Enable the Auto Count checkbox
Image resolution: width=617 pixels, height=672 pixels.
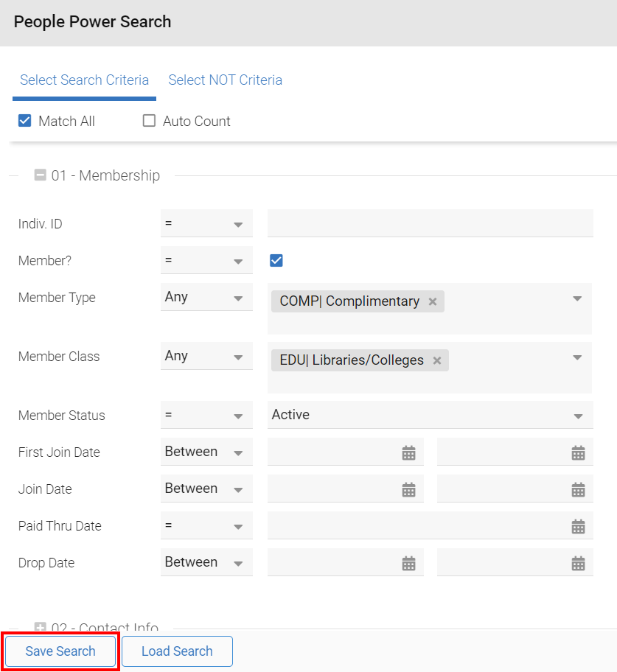tap(149, 121)
